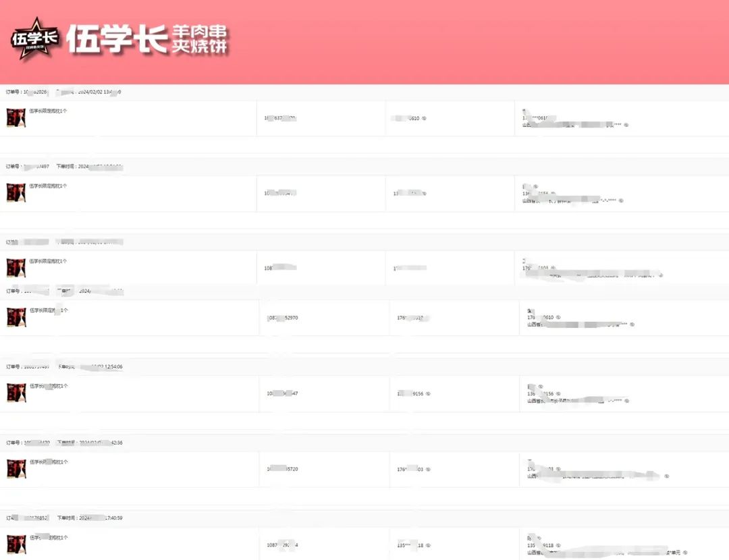Click the order number ending in 52970
Screen dimensions: 729x560
[282, 317]
